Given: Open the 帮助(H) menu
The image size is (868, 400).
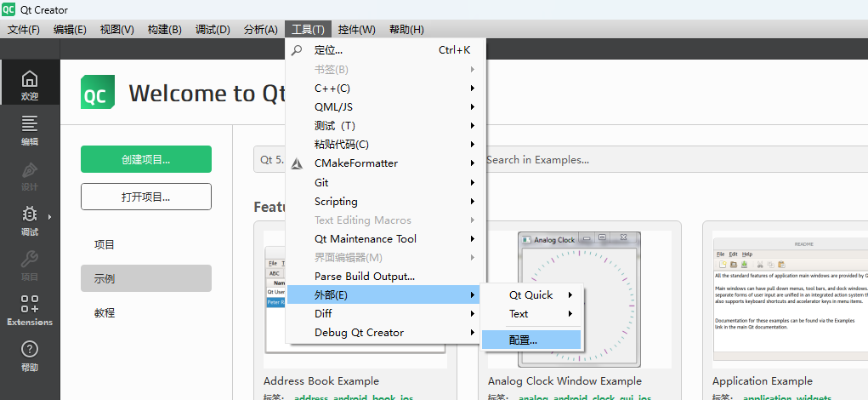Looking at the screenshot, I should tap(406, 30).
